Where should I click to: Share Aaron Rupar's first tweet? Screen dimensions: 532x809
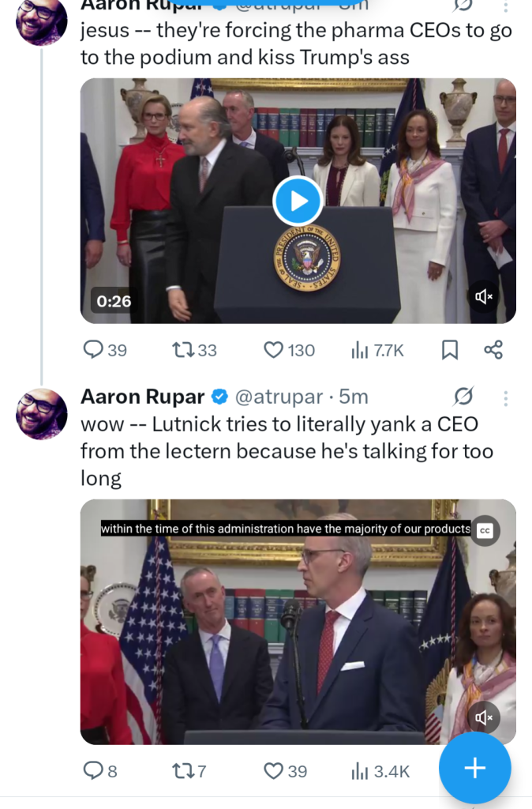tap(493, 349)
